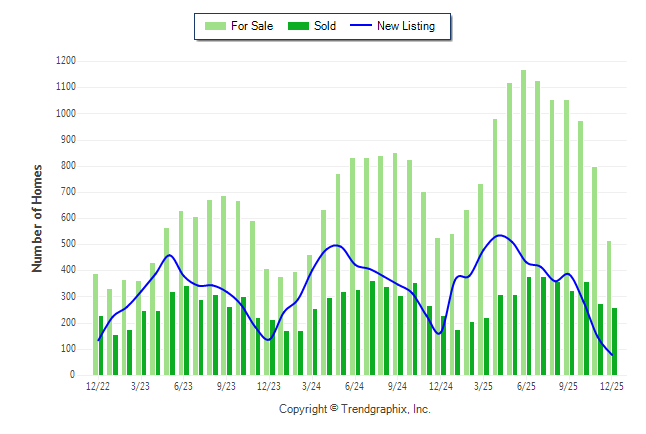
Task: Click the Number of Homes axis title
Action: (37, 218)
